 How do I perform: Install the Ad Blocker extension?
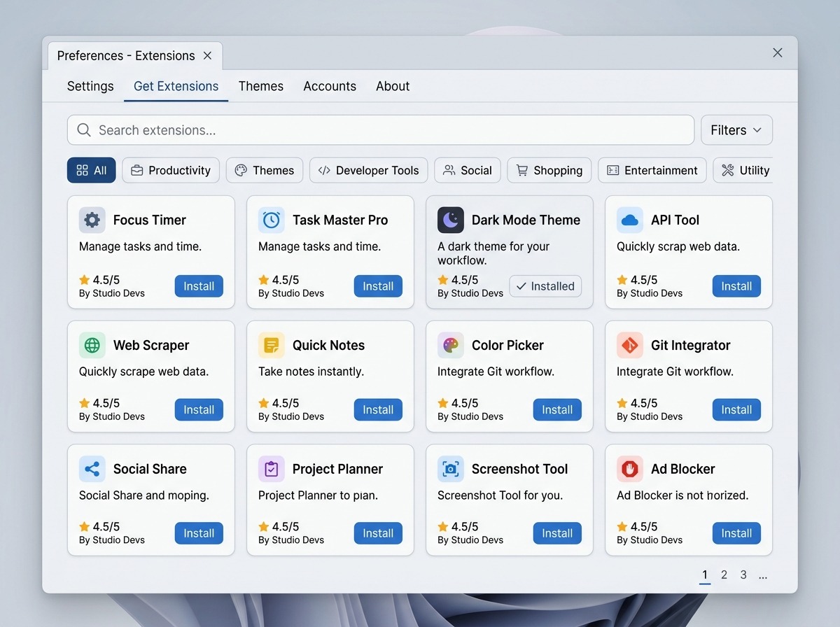coord(736,533)
